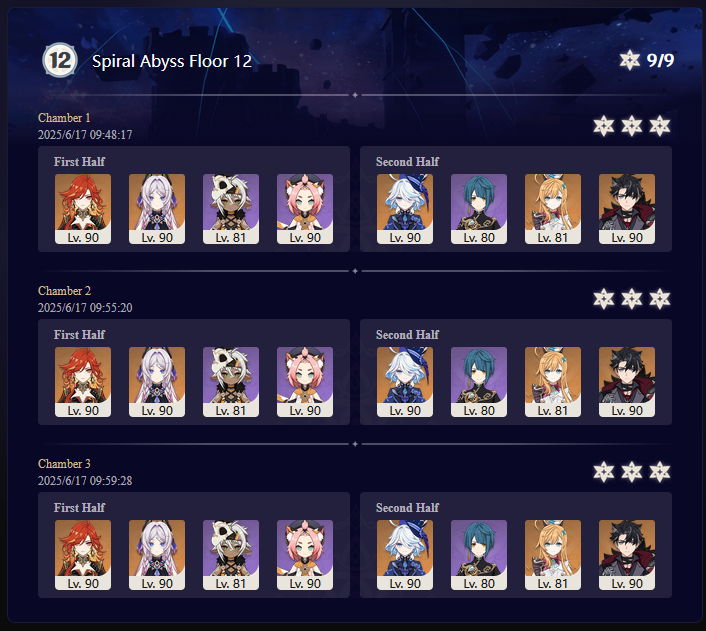Click the Chamber 2 timestamp 09:55:20
This screenshot has height=631, width=706.
pos(111,308)
